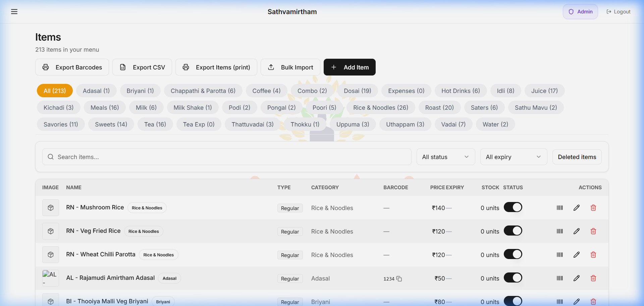Click the Add Item button
644x306 pixels.
coord(350,67)
